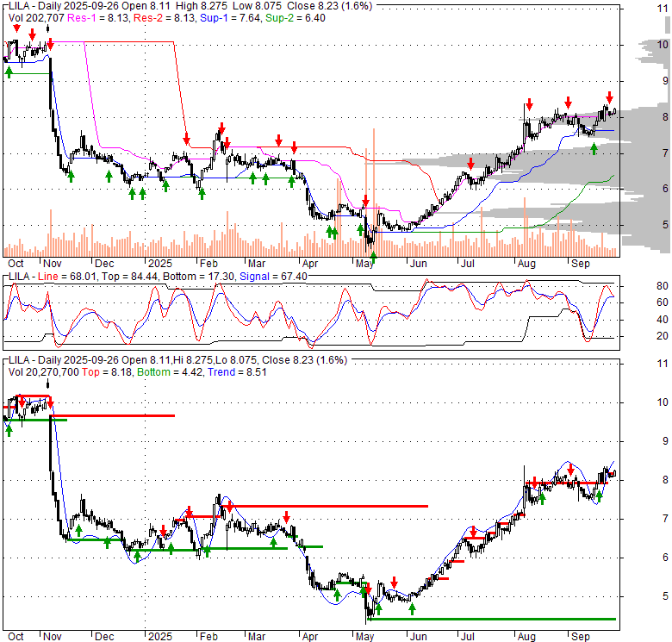Click the '2025' label on top chart axis
Image resolution: width=672 pixels, height=642 pixels.
tap(160, 264)
